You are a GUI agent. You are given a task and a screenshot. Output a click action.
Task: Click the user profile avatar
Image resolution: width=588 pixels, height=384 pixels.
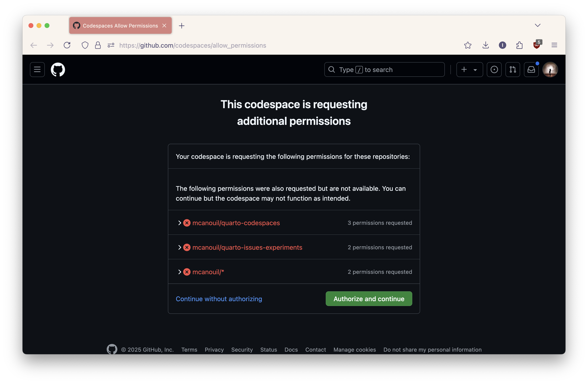click(x=550, y=70)
